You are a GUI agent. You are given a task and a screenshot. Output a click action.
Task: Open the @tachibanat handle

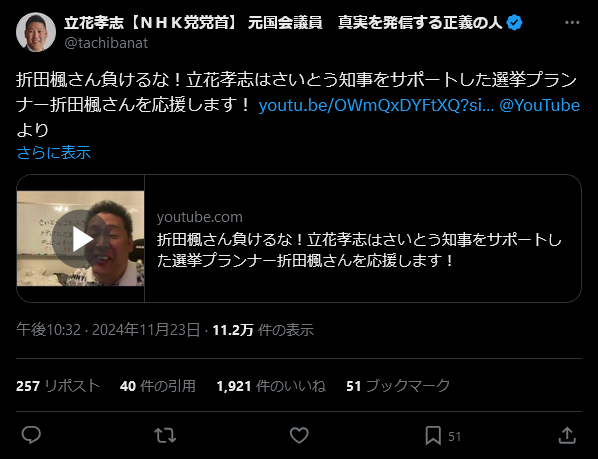click(106, 43)
